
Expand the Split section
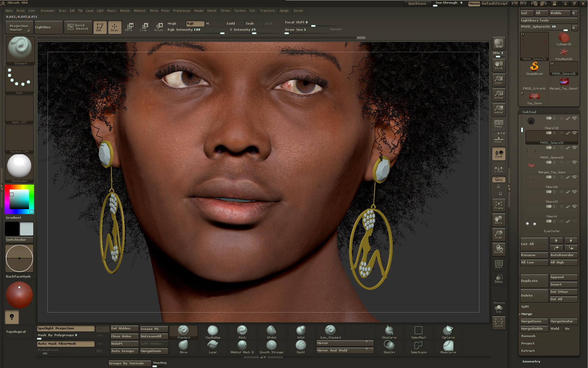click(525, 307)
